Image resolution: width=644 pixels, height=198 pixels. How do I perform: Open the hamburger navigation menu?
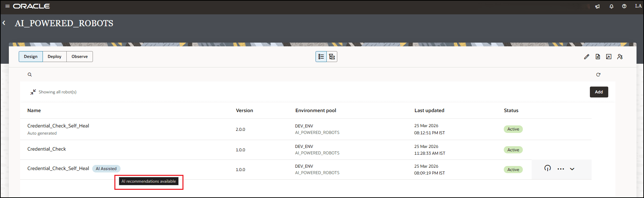(7, 6)
